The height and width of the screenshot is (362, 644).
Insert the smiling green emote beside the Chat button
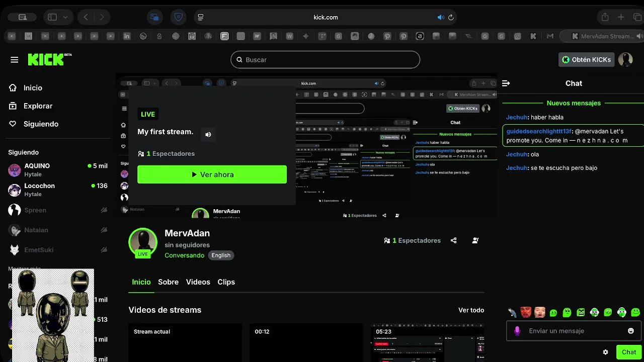635,312
